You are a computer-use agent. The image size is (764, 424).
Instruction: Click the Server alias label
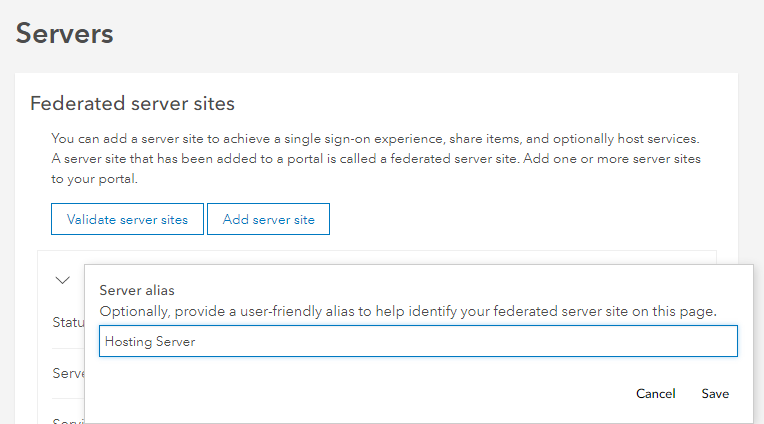tap(137, 290)
